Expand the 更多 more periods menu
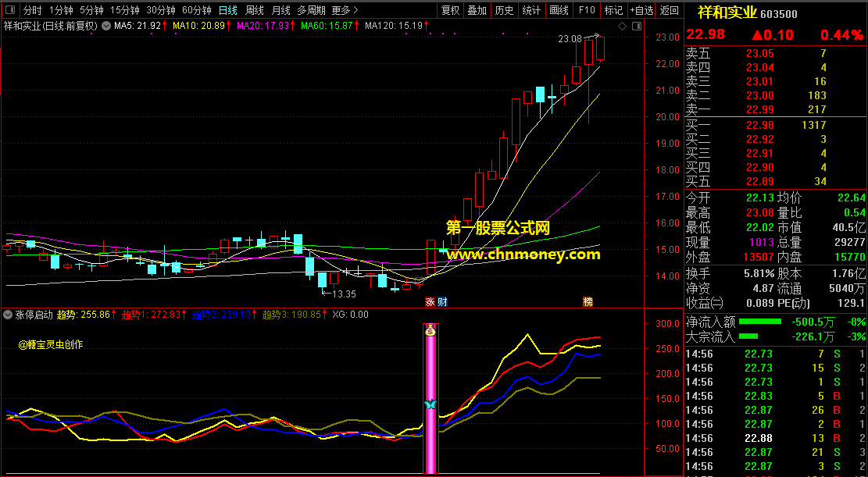 [x=345, y=10]
